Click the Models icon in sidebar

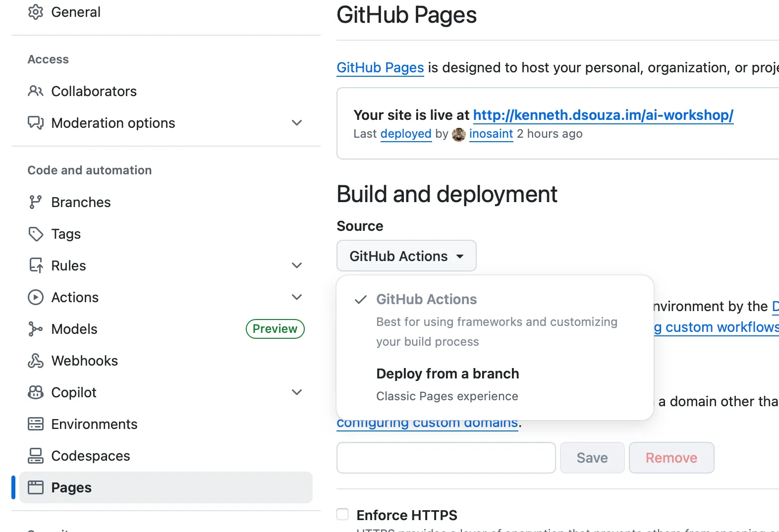point(36,329)
